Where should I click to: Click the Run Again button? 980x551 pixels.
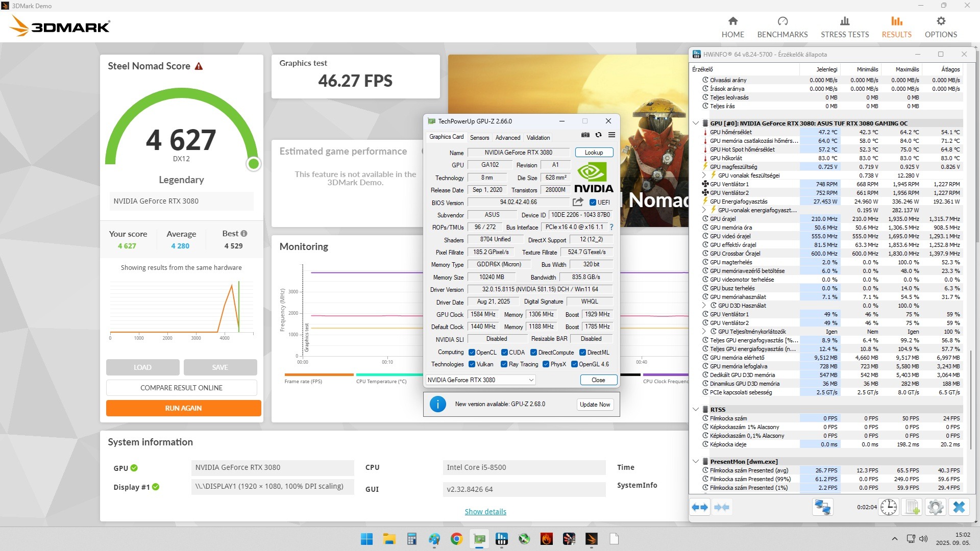[183, 408]
